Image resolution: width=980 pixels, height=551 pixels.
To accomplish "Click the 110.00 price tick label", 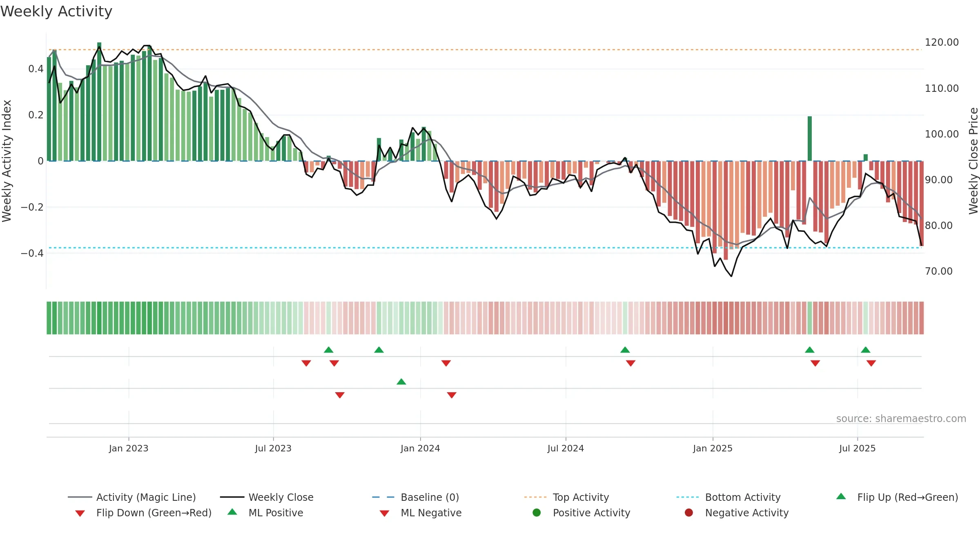I will click(942, 89).
